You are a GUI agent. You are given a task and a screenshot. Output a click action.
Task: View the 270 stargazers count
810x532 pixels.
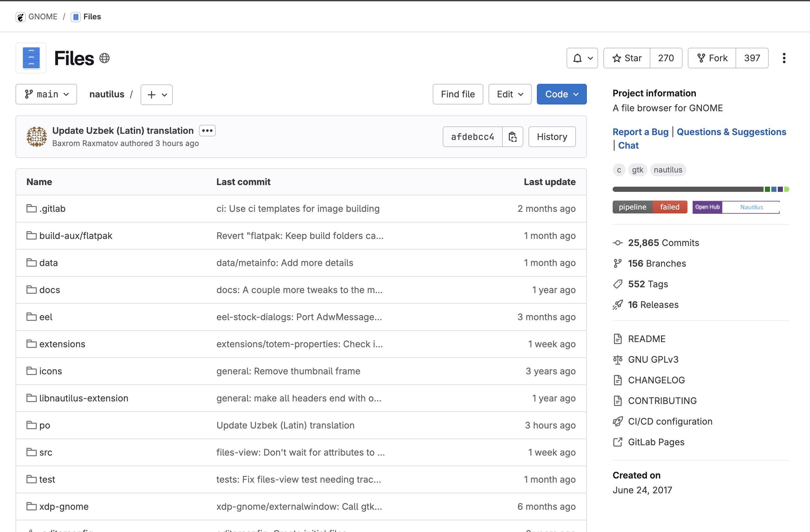666,58
